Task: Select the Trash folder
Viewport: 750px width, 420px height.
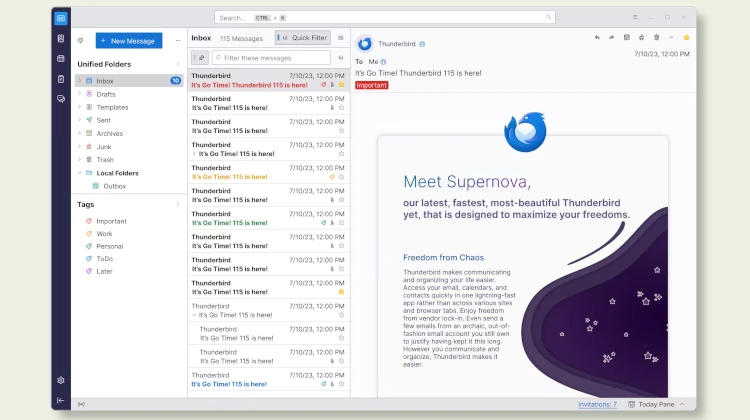Action: point(128,160)
